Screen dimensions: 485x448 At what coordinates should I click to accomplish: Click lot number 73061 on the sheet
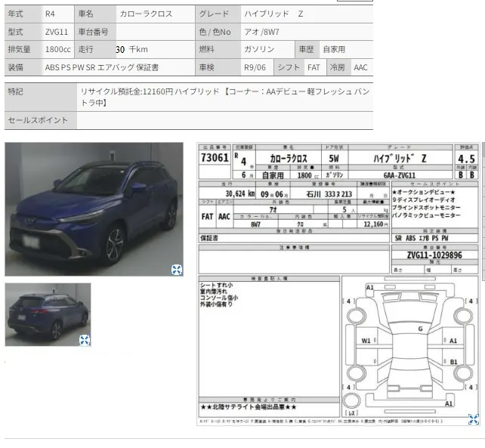tap(215, 158)
